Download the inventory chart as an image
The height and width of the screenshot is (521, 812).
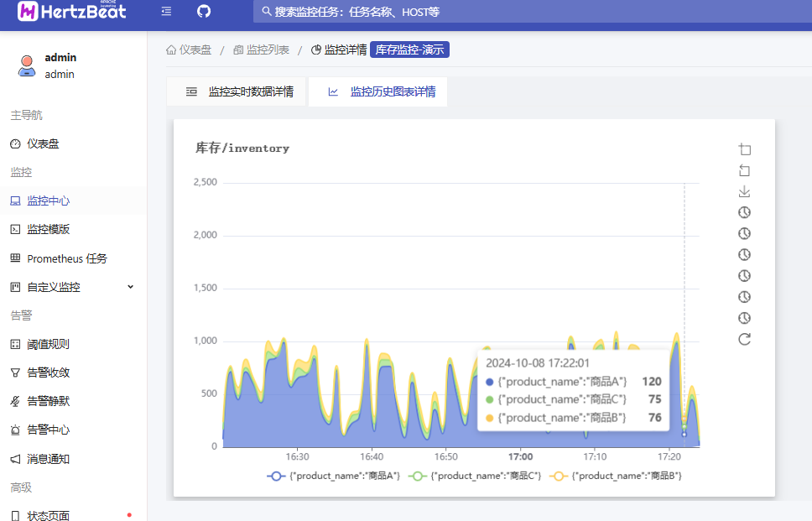click(x=744, y=191)
